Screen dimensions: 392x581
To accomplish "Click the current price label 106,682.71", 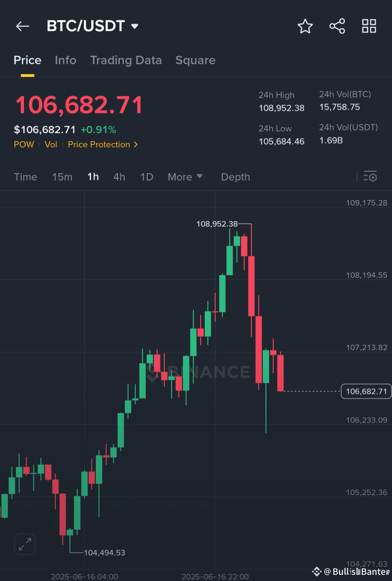I will click(x=366, y=391).
